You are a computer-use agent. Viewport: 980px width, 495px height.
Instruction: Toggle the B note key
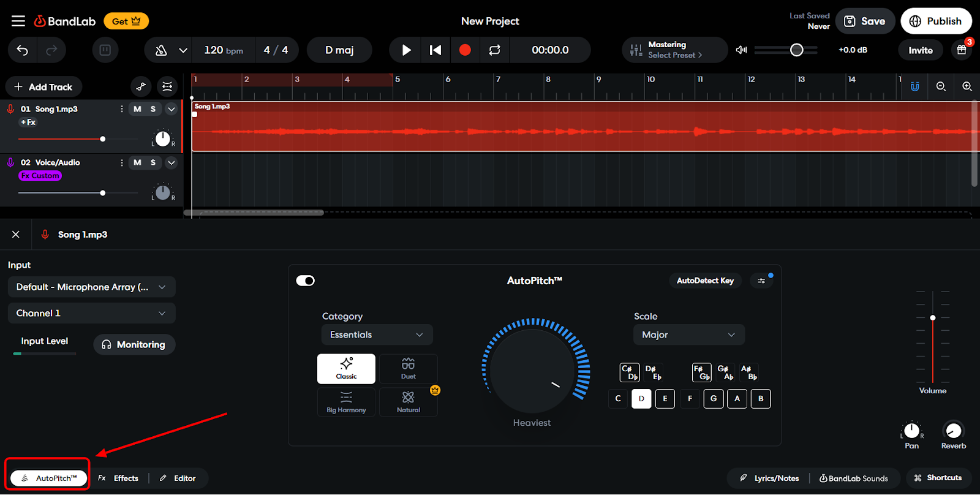[761, 399]
